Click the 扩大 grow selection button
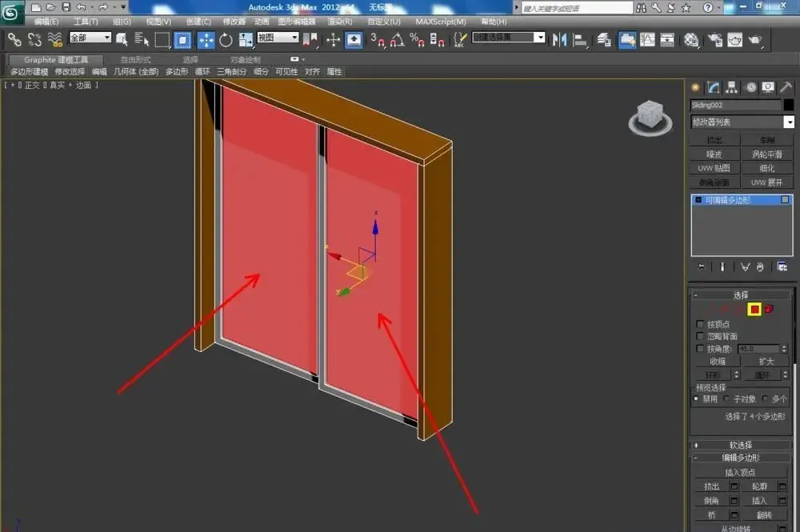Image resolution: width=800 pixels, height=532 pixels. 766,361
